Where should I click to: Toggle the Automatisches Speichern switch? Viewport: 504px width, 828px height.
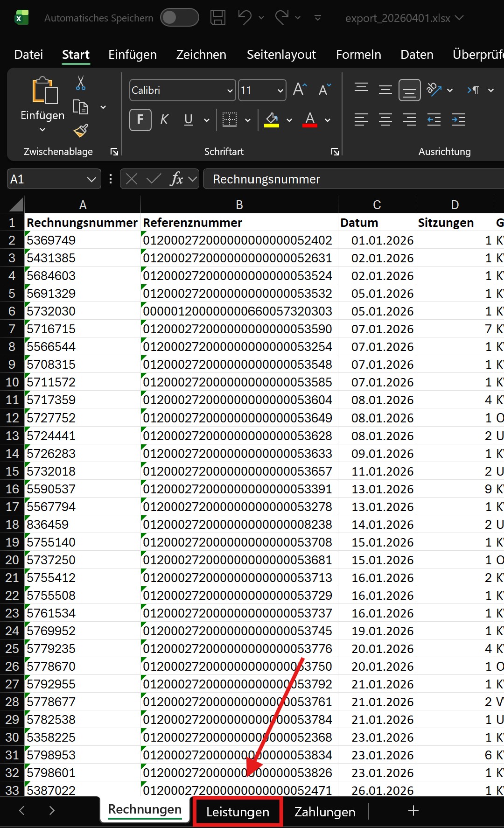[x=179, y=18]
